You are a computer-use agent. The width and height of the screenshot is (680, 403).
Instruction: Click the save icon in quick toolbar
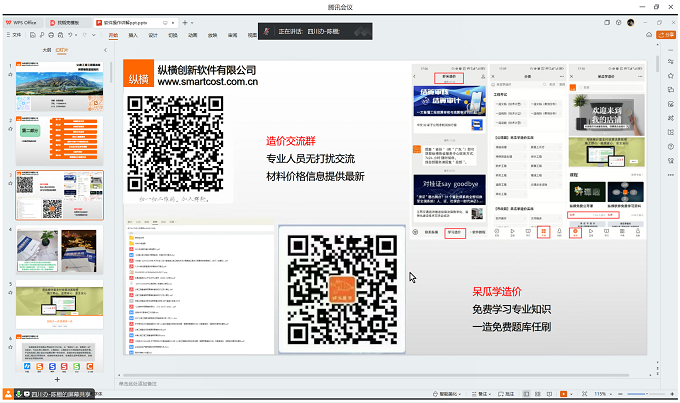tap(33, 35)
